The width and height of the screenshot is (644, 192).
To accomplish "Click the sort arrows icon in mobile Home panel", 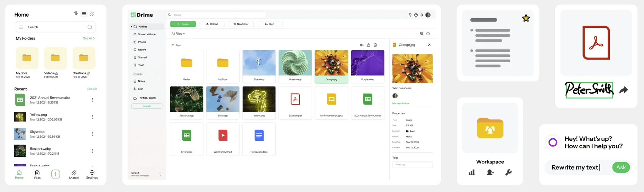I will click(76, 13).
